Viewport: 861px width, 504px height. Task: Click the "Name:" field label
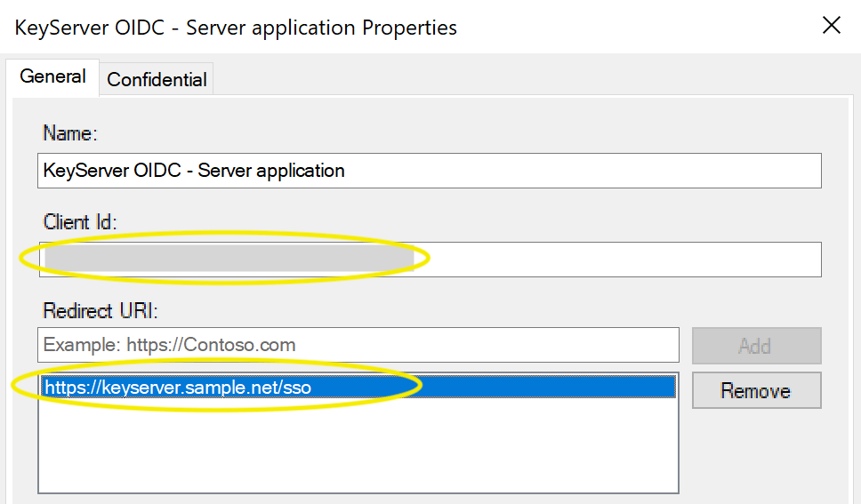pos(69,133)
